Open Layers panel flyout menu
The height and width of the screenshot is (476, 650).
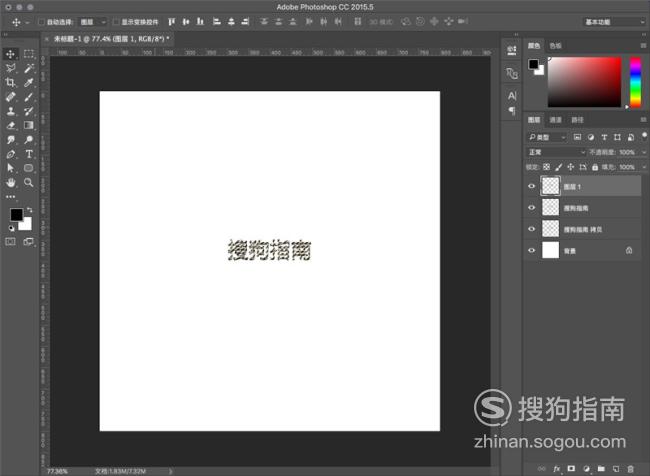point(643,119)
